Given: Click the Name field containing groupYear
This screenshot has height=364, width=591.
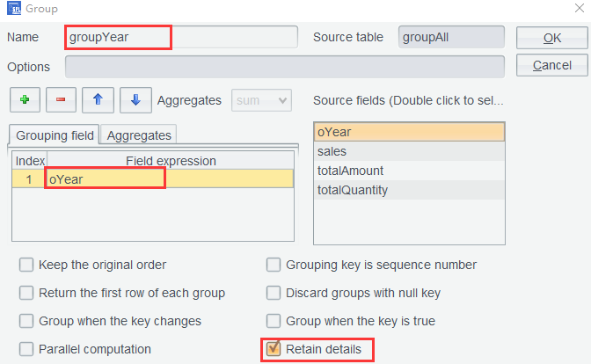Looking at the screenshot, I should pos(180,38).
